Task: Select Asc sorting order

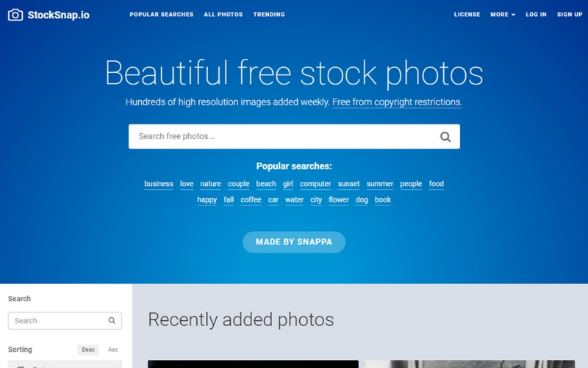Action: pyautogui.click(x=113, y=350)
